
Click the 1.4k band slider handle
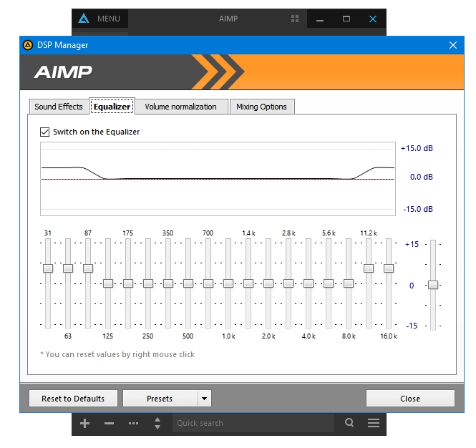248,283
